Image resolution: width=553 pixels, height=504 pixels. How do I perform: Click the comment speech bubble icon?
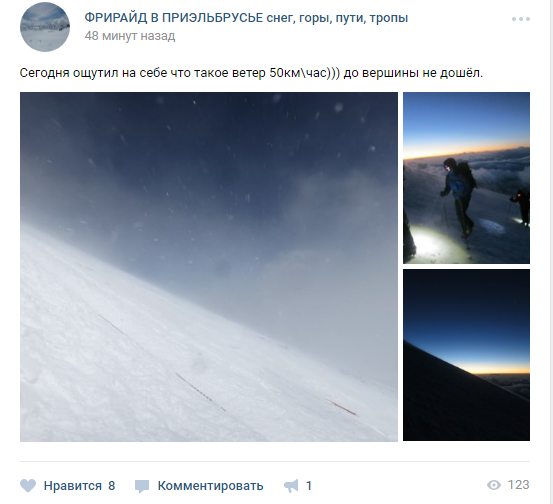142,486
